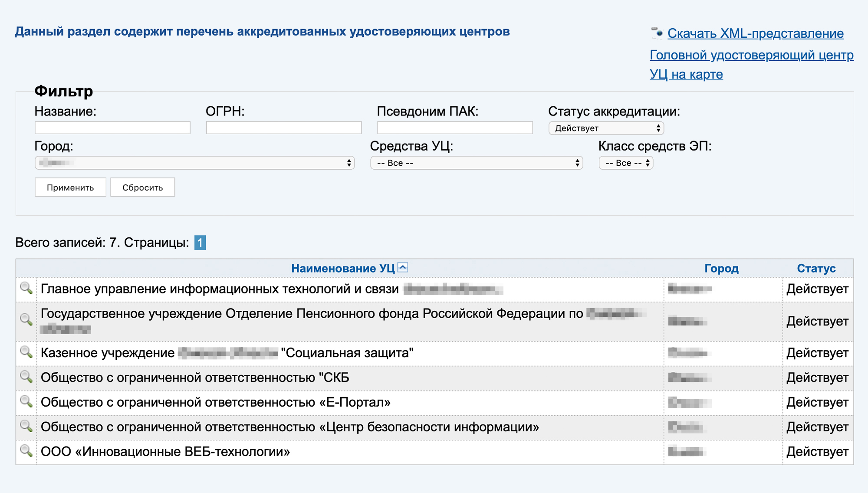Select row text Главное управление информационных технологий и связи

click(x=220, y=289)
